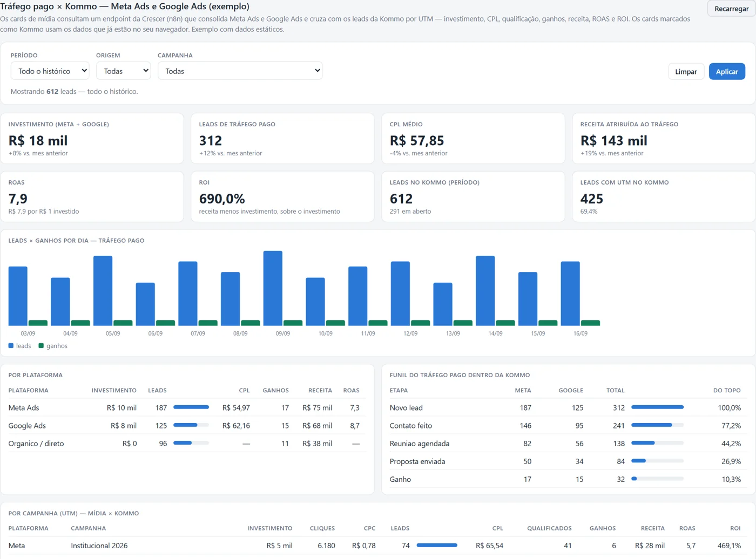756x559 pixels.
Task: Click the Google Ads leads progress bar
Action: pos(191,425)
